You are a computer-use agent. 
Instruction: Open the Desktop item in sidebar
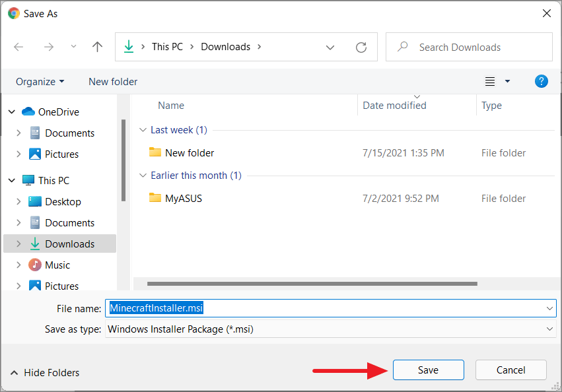click(63, 201)
